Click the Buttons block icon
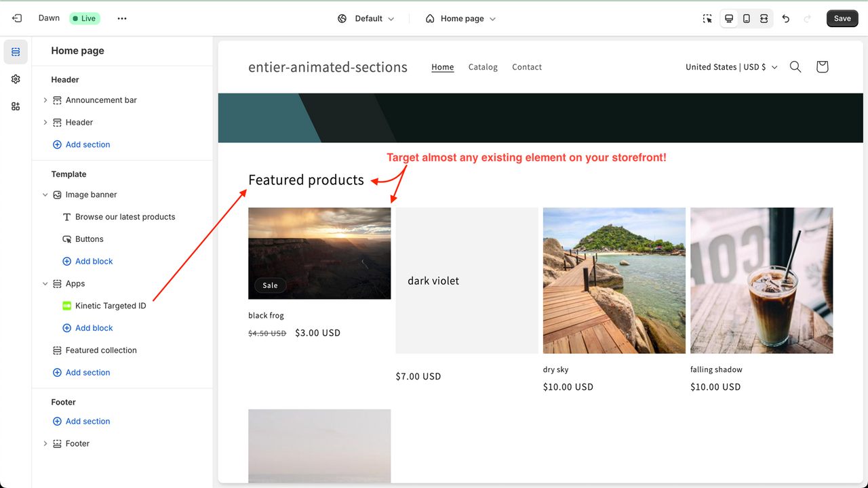868x488 pixels. (67, 239)
